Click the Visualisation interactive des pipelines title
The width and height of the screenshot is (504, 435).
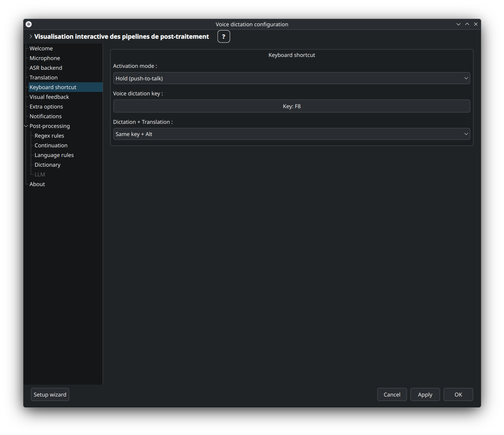[x=121, y=37]
